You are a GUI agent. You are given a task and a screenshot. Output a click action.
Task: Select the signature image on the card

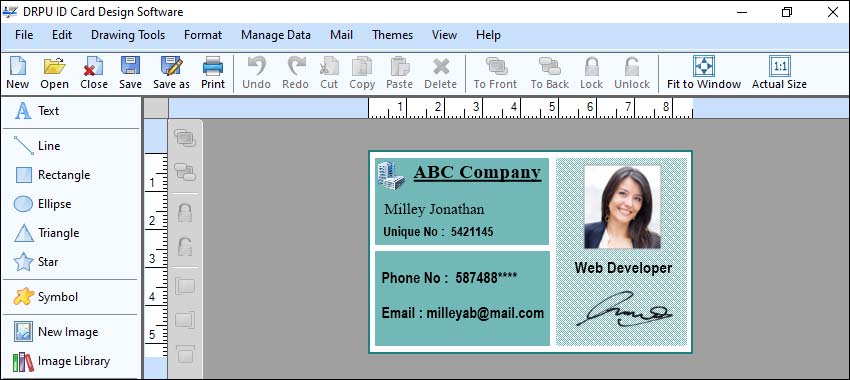click(x=624, y=309)
